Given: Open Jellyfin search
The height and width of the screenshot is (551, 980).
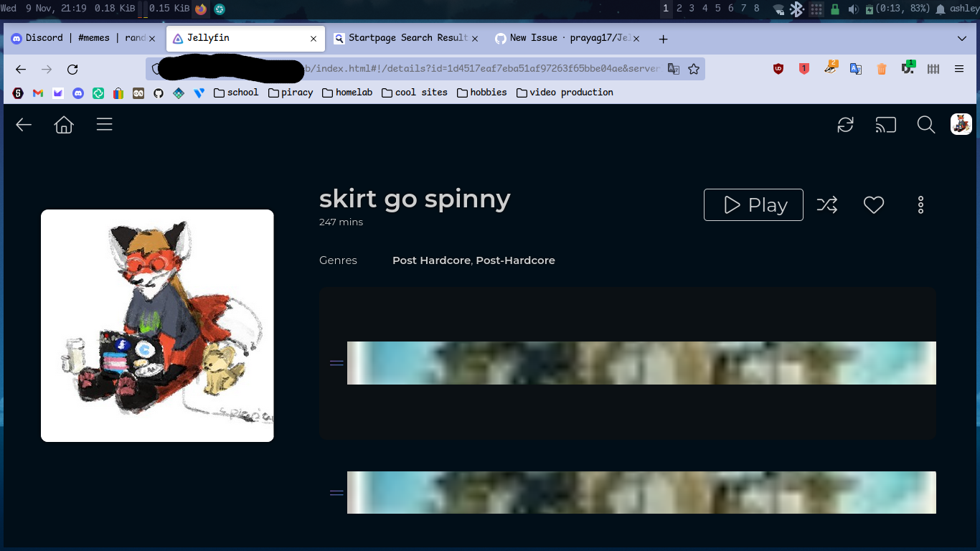Looking at the screenshot, I should [925, 124].
